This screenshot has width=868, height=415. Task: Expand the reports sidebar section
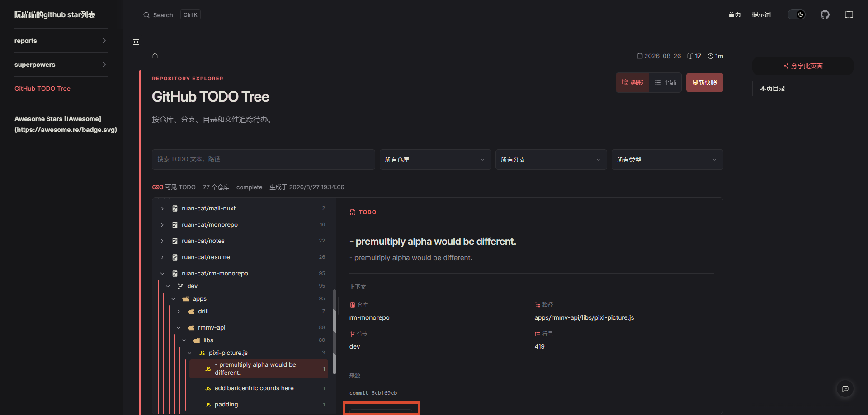point(61,41)
